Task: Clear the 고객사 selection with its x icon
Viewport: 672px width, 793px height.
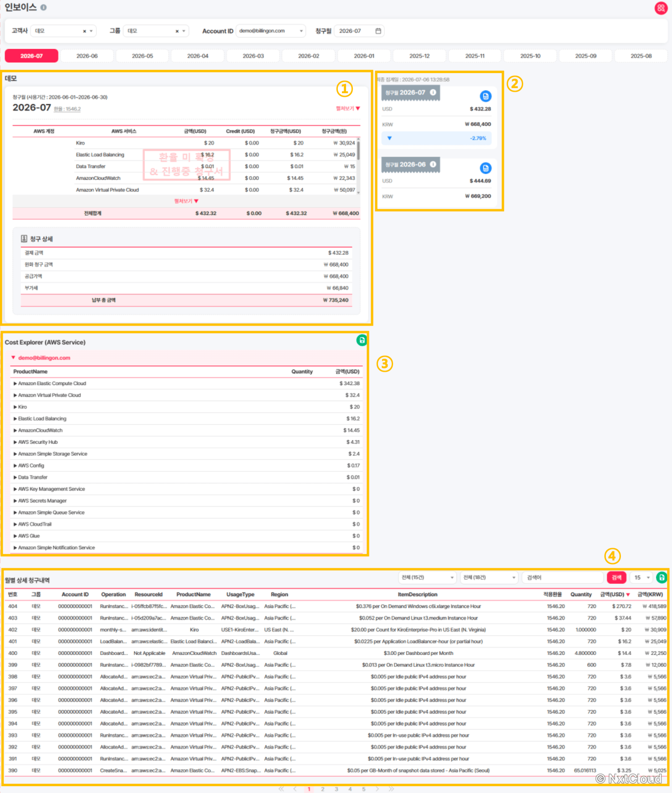Action: tap(84, 31)
